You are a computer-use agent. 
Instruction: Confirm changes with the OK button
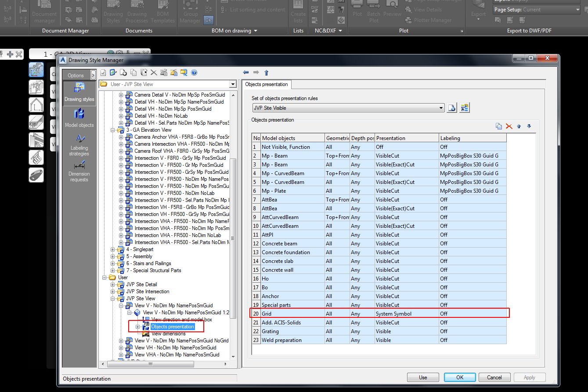coord(459,377)
